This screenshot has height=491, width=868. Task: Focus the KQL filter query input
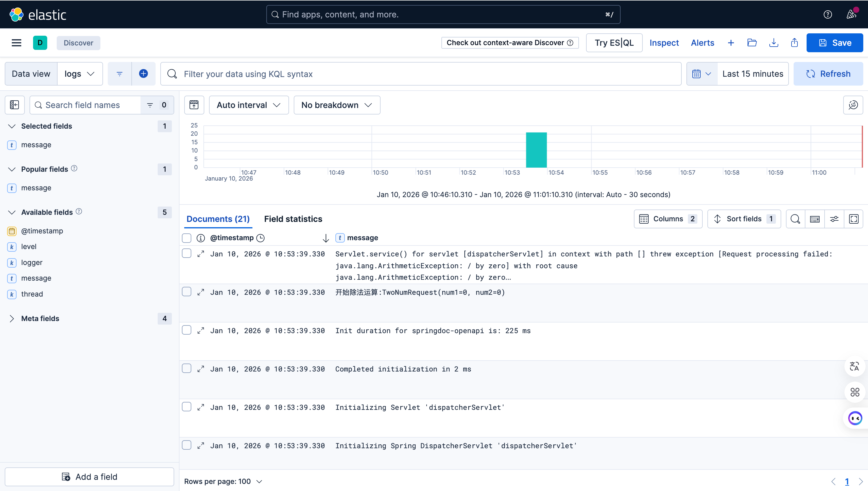tap(421, 74)
